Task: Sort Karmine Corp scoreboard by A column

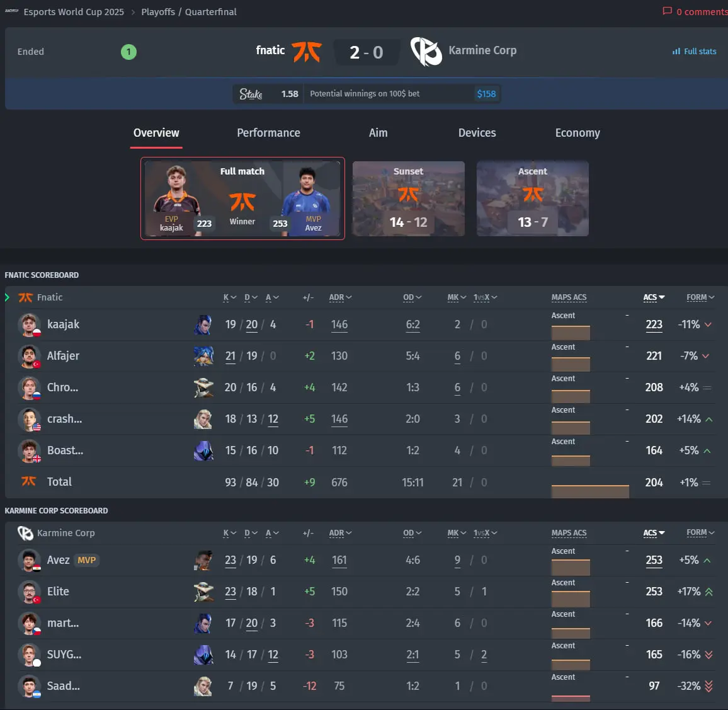Action: tap(272, 533)
